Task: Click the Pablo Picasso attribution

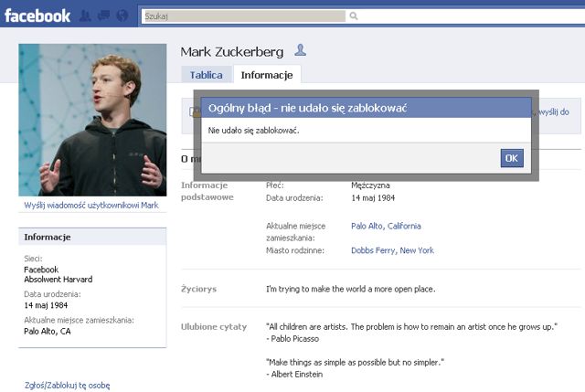Action: coord(292,339)
